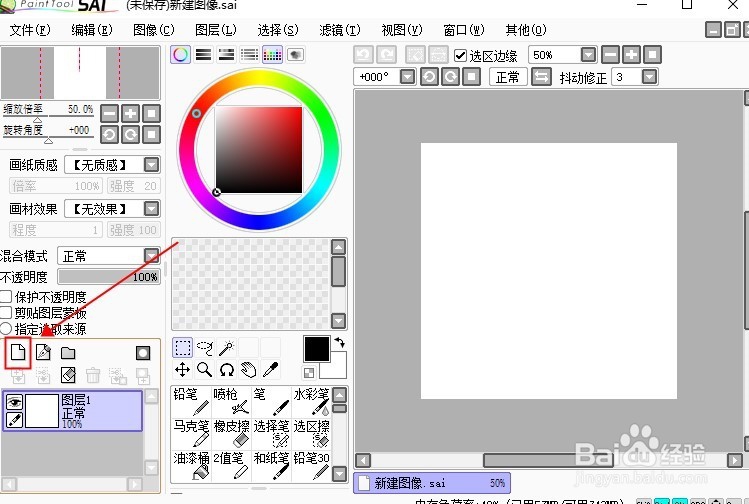Choose the 2值笔 binary pen
Viewport: 749px width, 504px height.
pyautogui.click(x=231, y=465)
